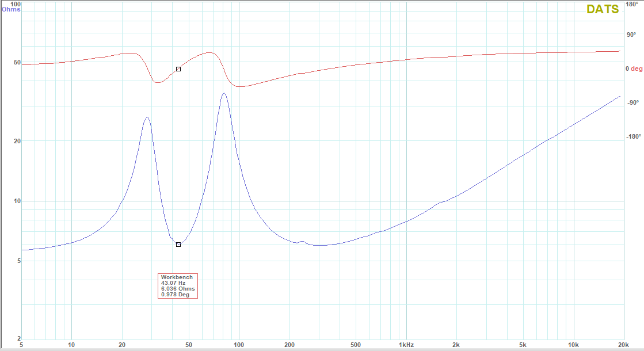644x351 pixels.
Task: Click the 2 Ohms label on the impedance axis
Action: 18,339
